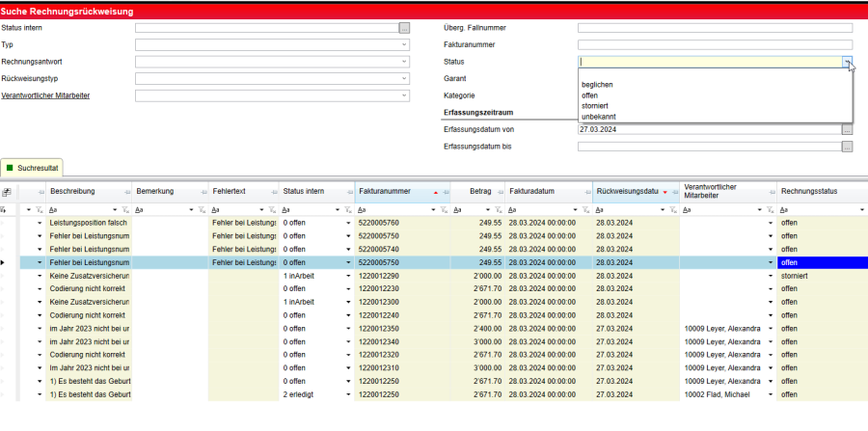Select row with Fakturanummer 1220012290
The image size is (868, 431).
386,276
